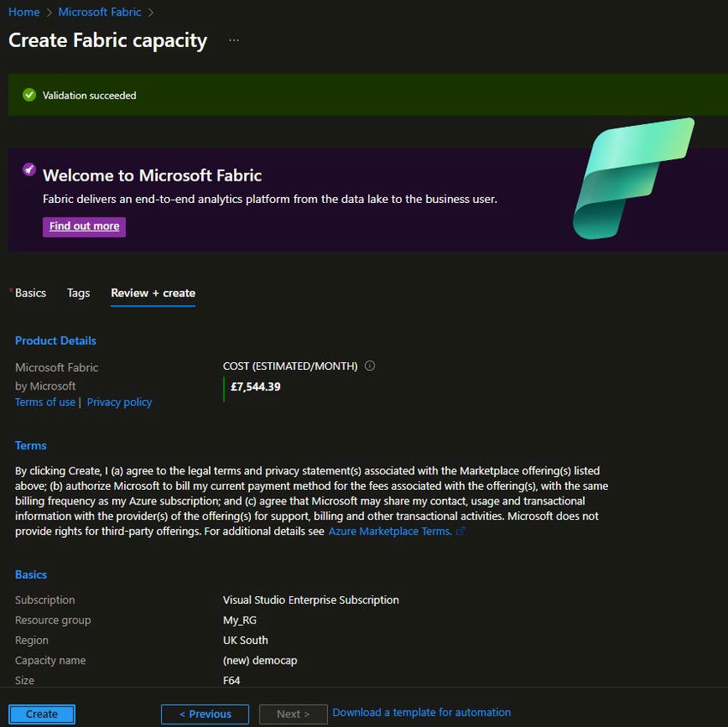Click the COST (ESTIMATED/MONTH) label
Screen dimensions: 728x727
pyautogui.click(x=290, y=366)
